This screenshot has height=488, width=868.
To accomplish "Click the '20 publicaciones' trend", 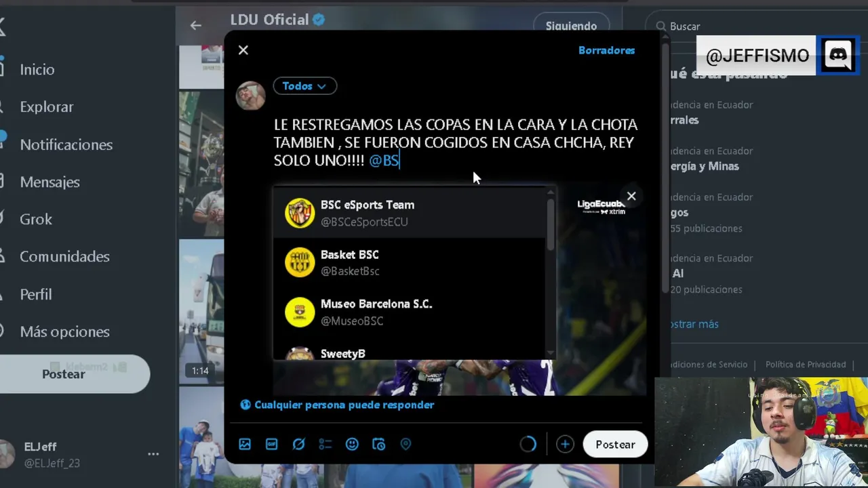I will 706,289.
